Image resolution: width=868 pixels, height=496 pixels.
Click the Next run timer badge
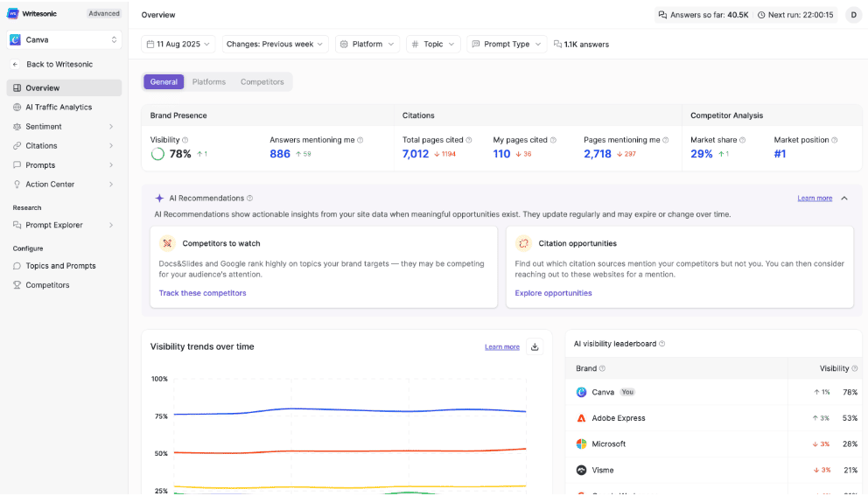pyautogui.click(x=794, y=15)
